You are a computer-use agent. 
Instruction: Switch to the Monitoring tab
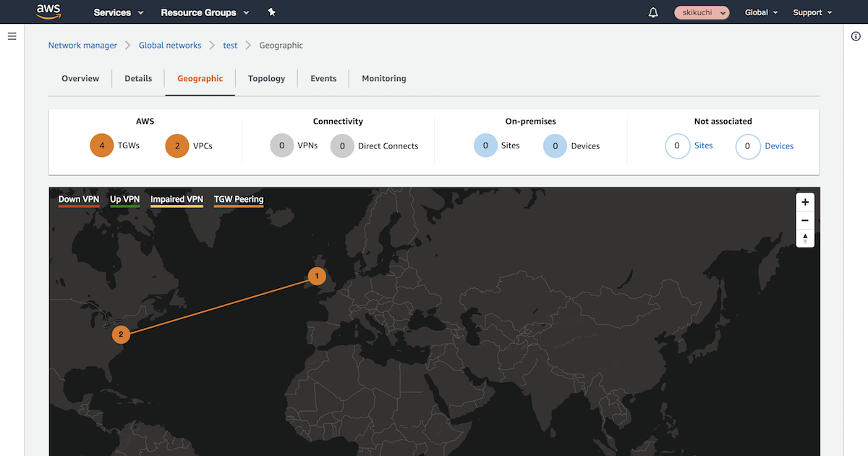[383, 78]
